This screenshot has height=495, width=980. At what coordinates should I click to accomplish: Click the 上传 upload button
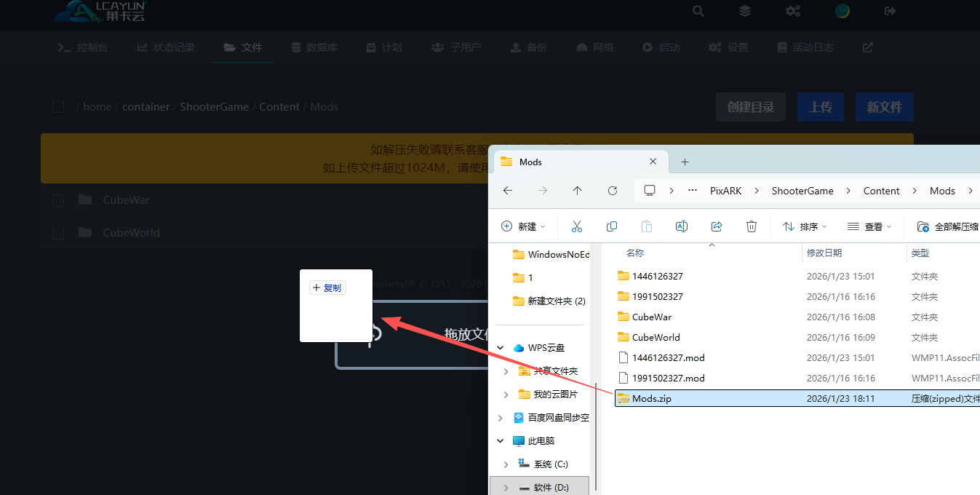click(x=821, y=107)
